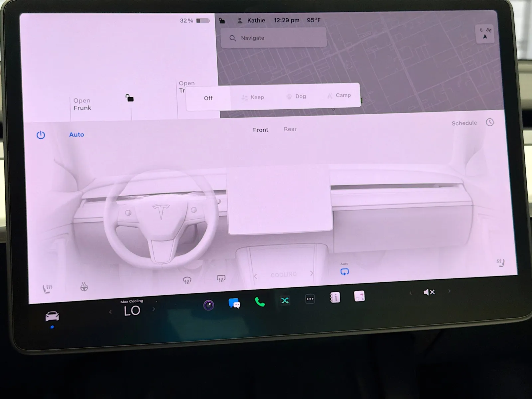
Task: Open the owner's manual icon
Action: (335, 298)
